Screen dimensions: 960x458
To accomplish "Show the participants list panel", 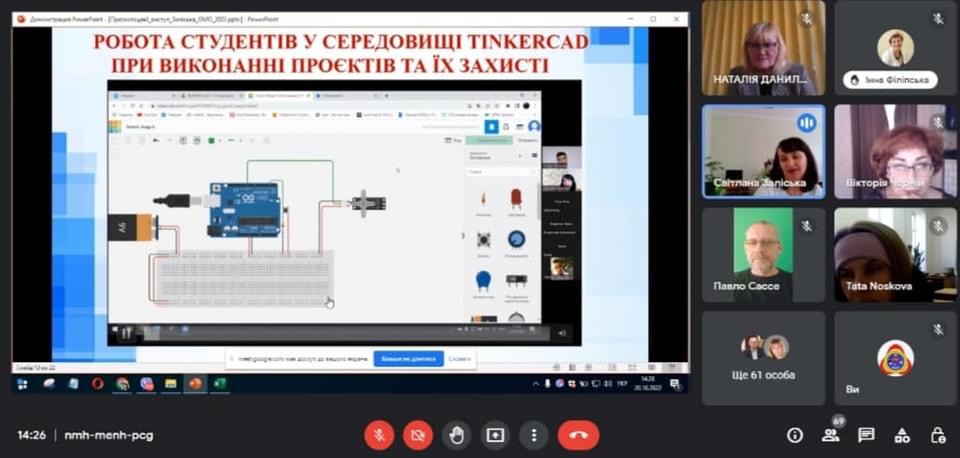I will click(830, 435).
